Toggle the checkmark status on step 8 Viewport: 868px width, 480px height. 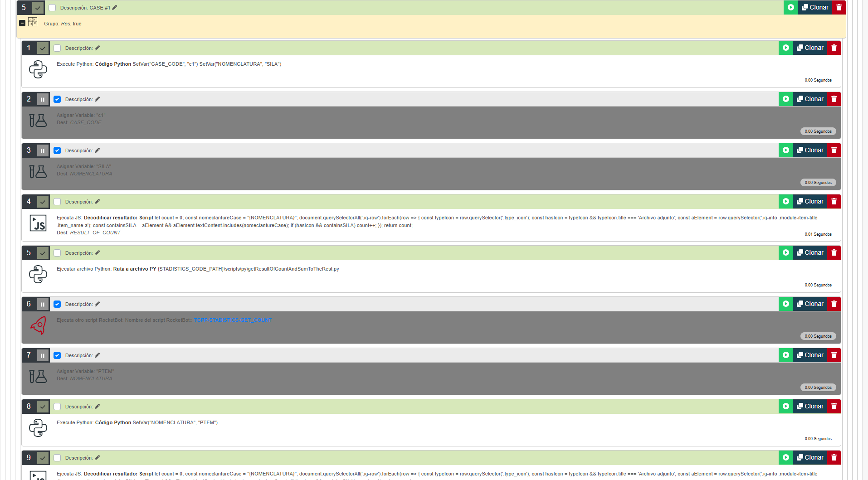click(x=43, y=407)
